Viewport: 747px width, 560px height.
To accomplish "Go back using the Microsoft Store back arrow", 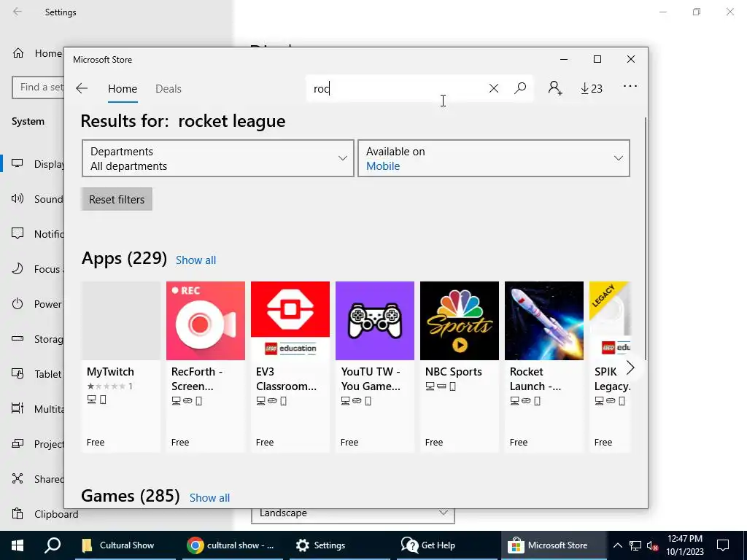I will (x=82, y=88).
